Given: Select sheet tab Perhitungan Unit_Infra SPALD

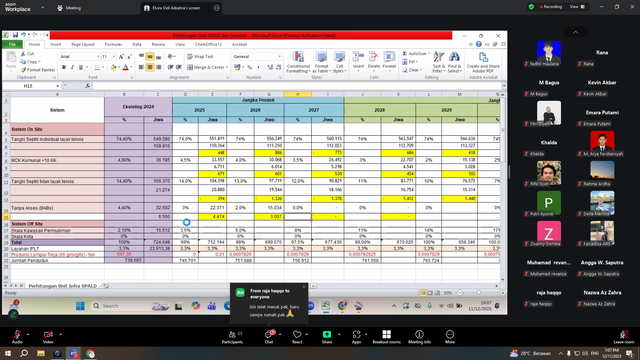Looking at the screenshot, I should point(63,286).
